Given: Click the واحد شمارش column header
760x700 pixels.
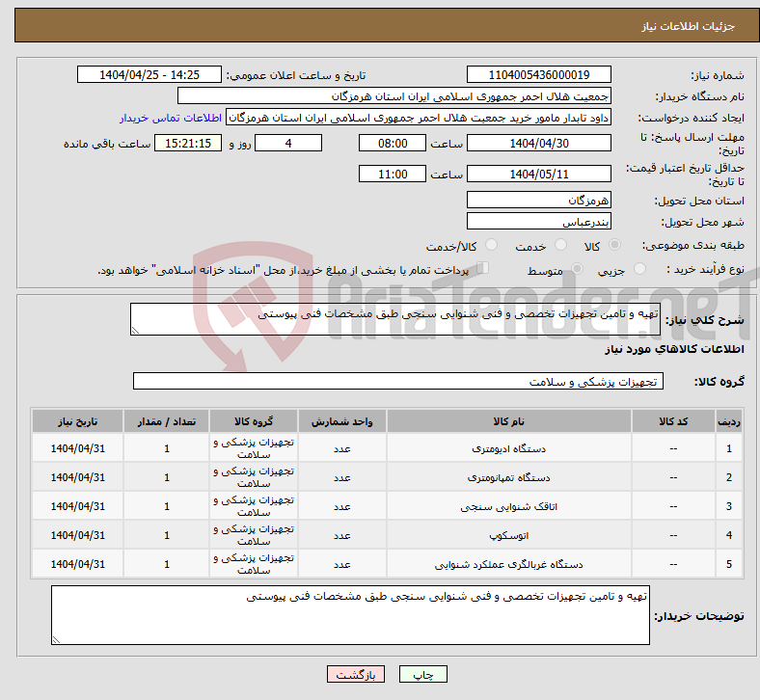Looking at the screenshot, I should click(342, 421).
